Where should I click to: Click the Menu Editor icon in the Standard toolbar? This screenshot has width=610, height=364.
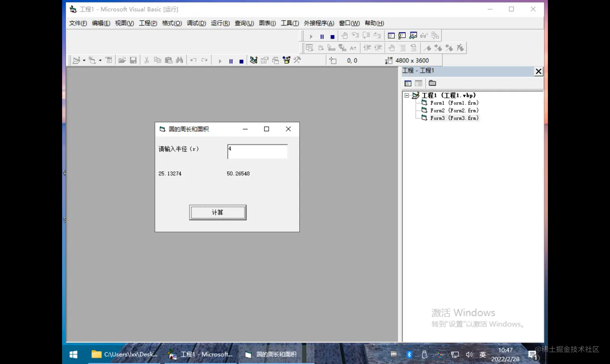coord(109,60)
